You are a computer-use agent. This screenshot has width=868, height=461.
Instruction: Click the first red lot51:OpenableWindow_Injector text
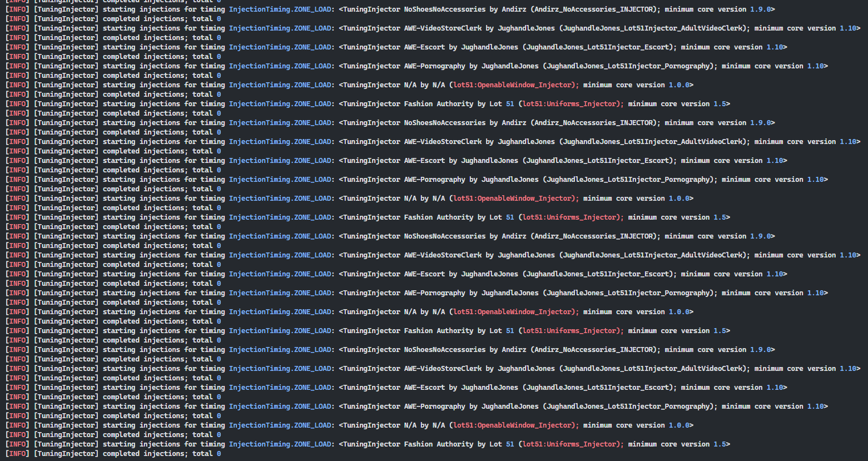click(516, 85)
